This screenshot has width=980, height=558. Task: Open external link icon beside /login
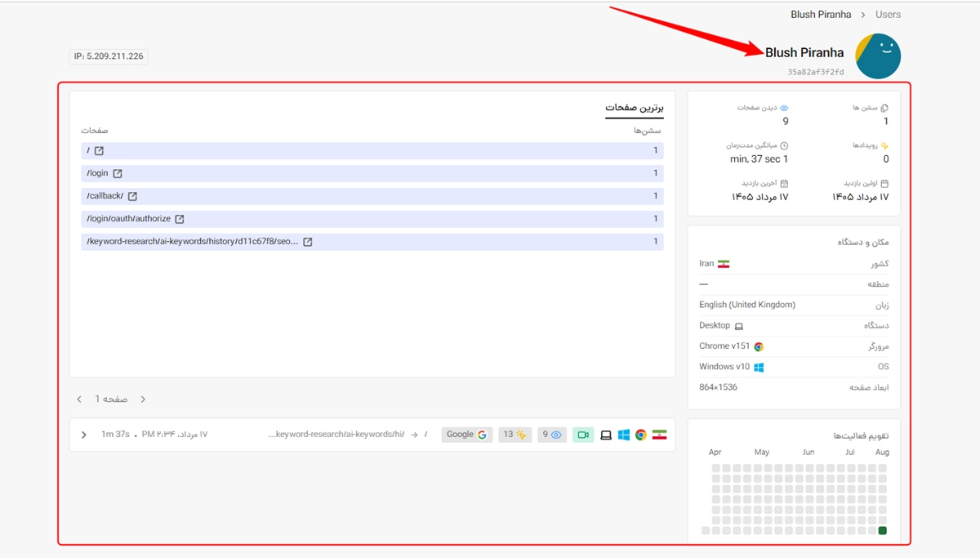point(118,174)
